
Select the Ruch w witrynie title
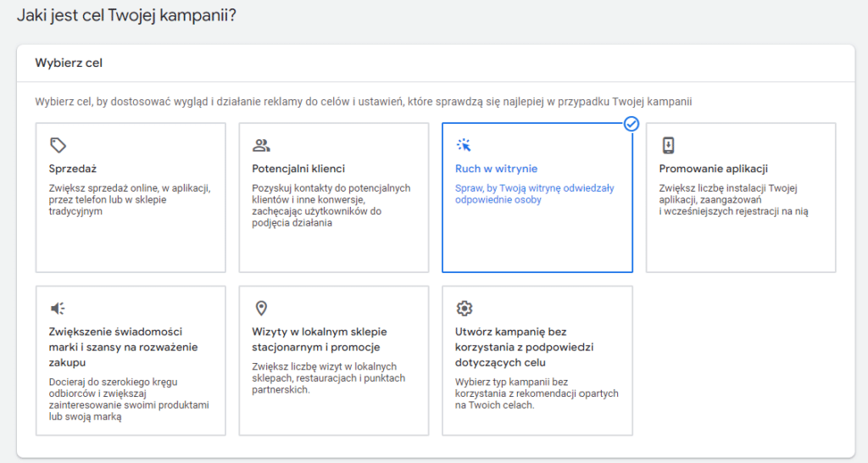point(496,169)
